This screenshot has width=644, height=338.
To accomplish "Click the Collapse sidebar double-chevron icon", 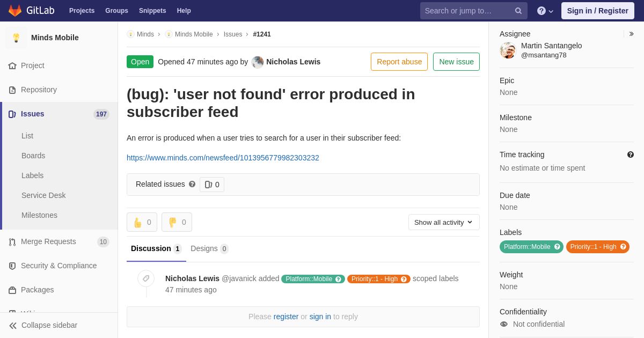I will [x=13, y=325].
